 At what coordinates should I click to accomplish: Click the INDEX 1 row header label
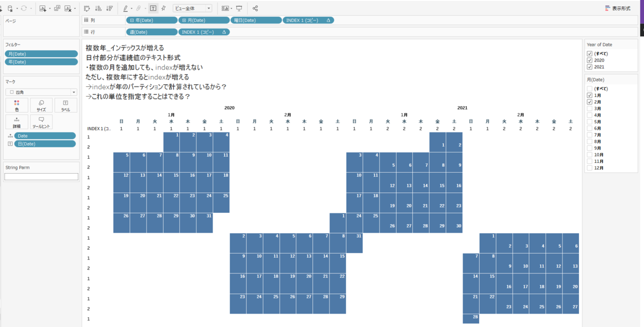(99, 129)
